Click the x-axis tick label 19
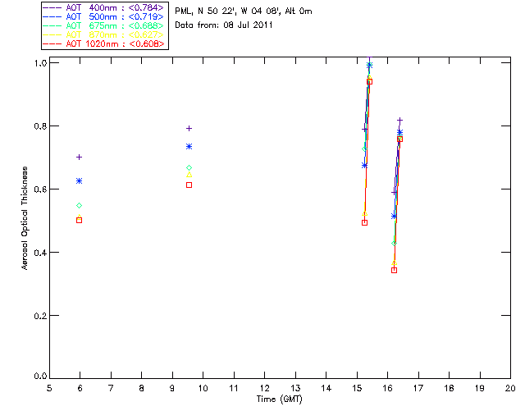Image resolution: width=525 pixels, height=420 pixels. tap(480, 388)
